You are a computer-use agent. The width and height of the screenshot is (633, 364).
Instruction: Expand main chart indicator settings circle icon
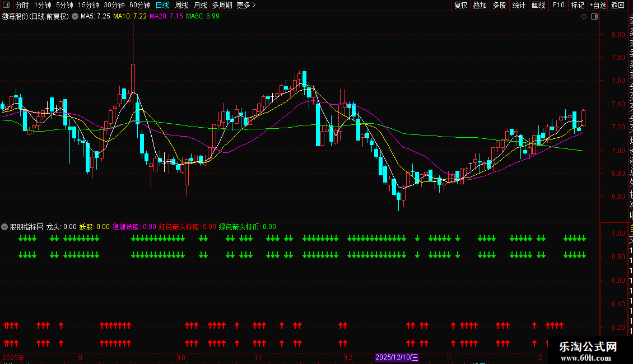click(x=75, y=17)
